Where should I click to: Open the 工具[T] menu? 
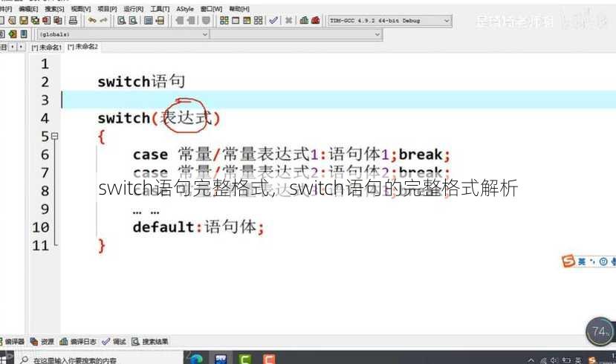[160, 9]
